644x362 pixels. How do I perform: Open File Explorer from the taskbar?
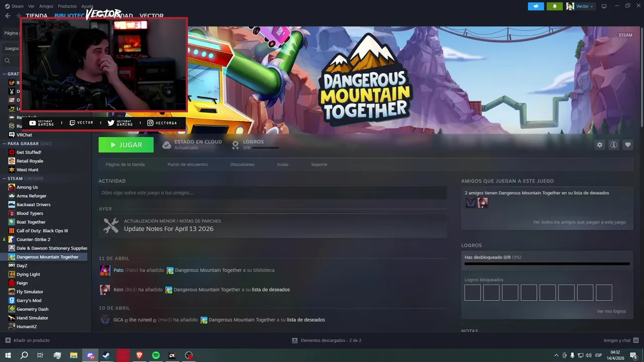tap(73, 355)
